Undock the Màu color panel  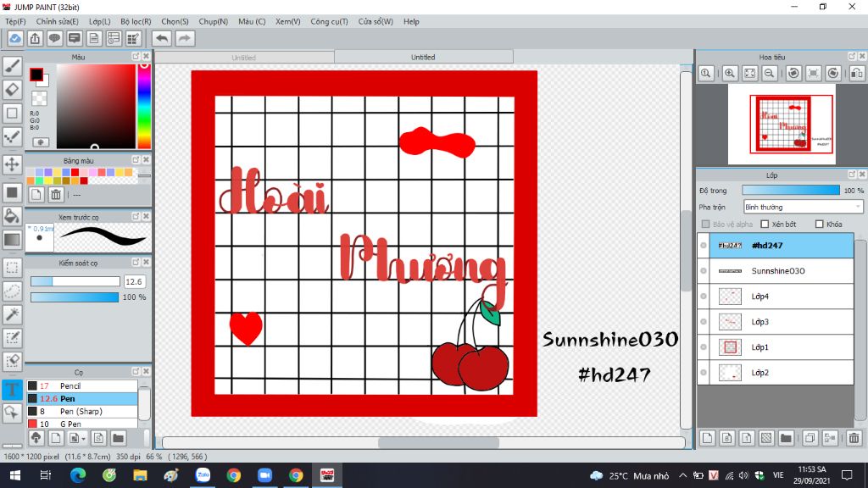coord(136,57)
